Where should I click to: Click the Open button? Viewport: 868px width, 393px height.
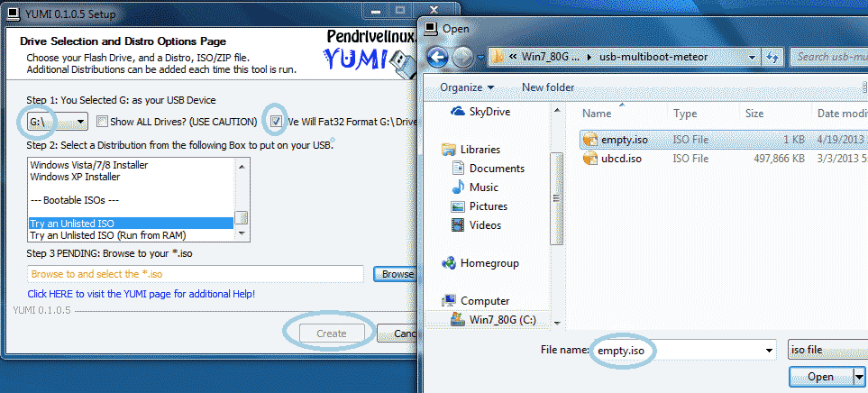point(820,377)
